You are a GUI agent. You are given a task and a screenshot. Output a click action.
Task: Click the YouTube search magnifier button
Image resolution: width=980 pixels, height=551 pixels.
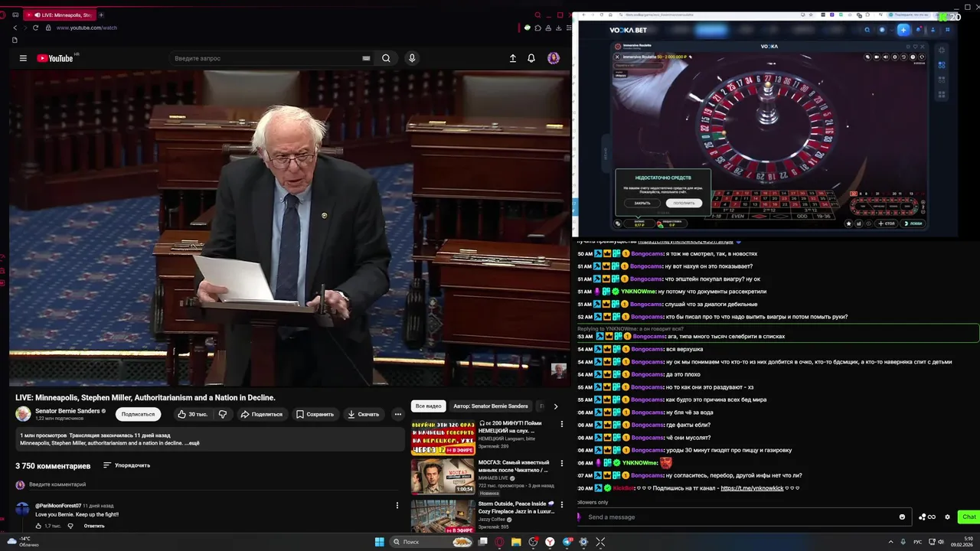point(387,58)
